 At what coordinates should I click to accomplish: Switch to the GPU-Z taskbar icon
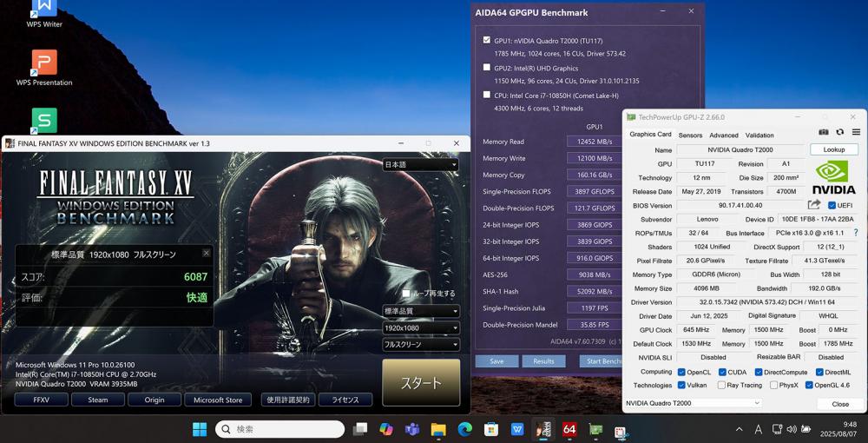tap(595, 429)
